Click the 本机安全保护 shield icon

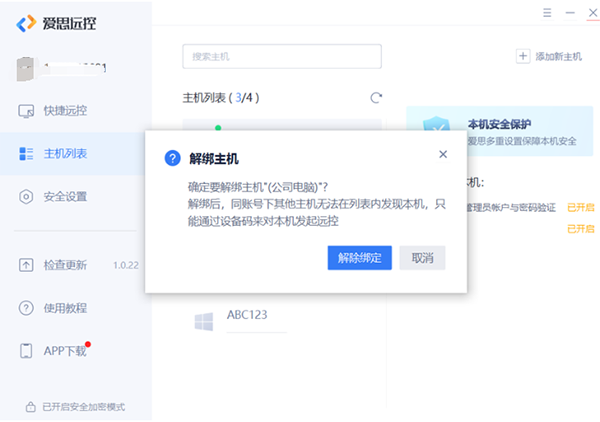coord(435,131)
